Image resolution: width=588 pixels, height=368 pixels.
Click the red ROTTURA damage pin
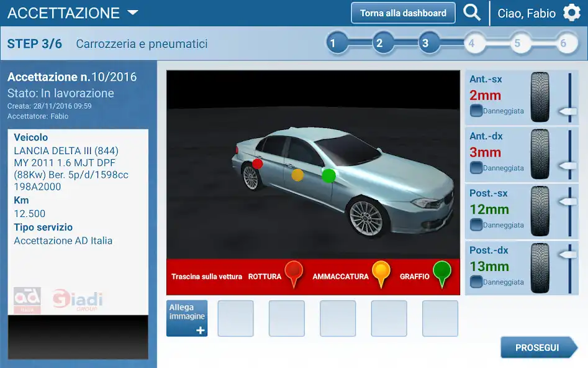pos(293,272)
